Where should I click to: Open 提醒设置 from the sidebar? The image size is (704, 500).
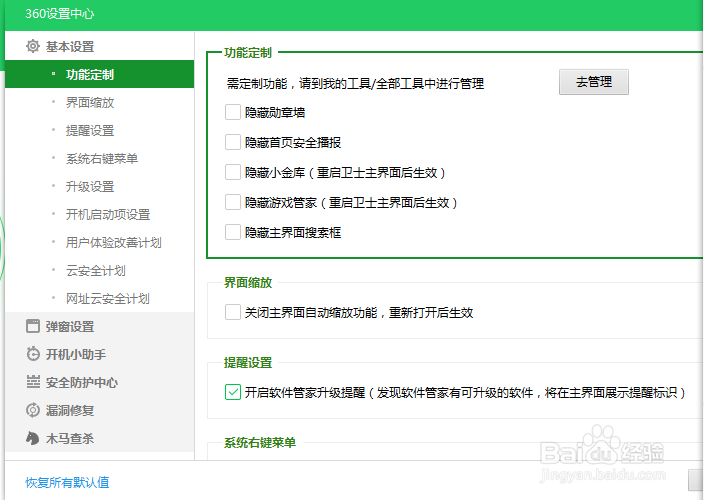coord(90,130)
